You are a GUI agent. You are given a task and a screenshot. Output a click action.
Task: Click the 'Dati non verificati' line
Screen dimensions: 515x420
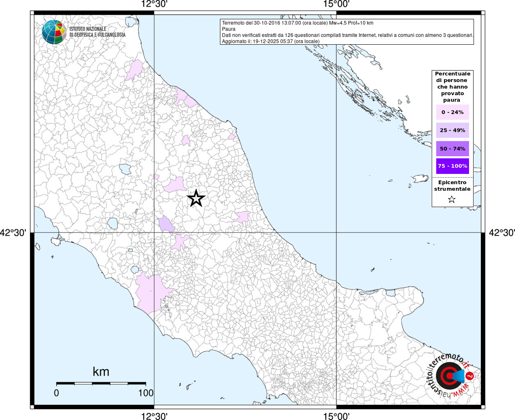click(348, 35)
